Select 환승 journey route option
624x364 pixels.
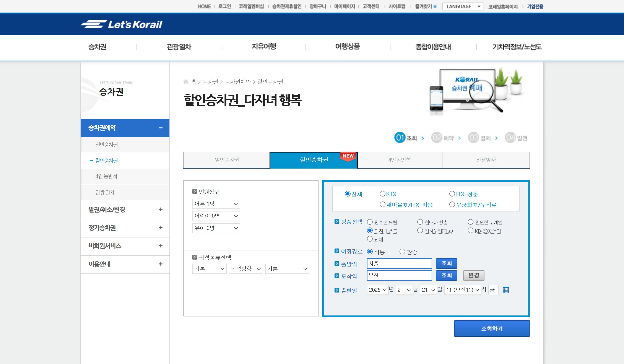pos(402,252)
